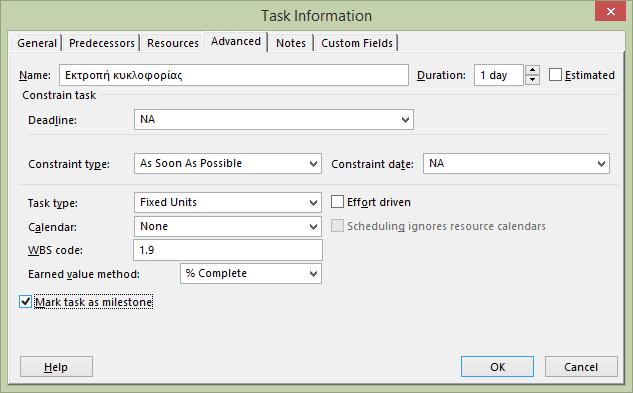Click the task Name input field
Viewport: 633px width, 393px height.
tap(234, 75)
